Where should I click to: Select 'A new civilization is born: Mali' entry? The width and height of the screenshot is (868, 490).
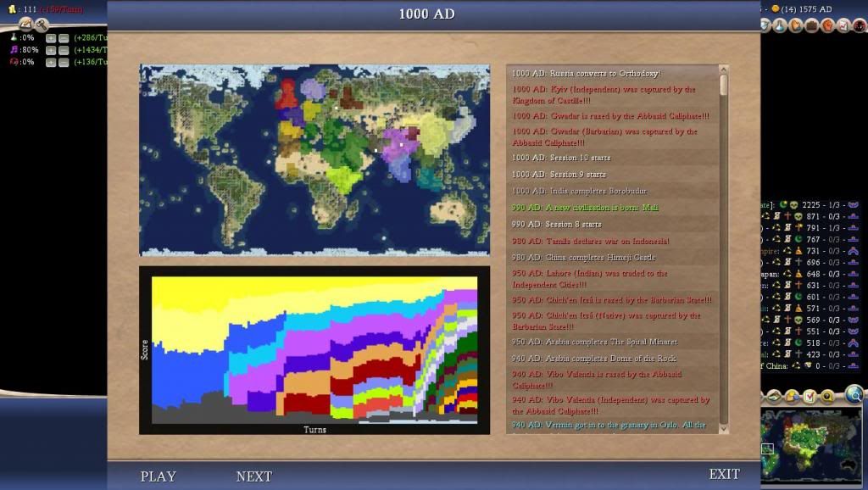pyautogui.click(x=613, y=208)
